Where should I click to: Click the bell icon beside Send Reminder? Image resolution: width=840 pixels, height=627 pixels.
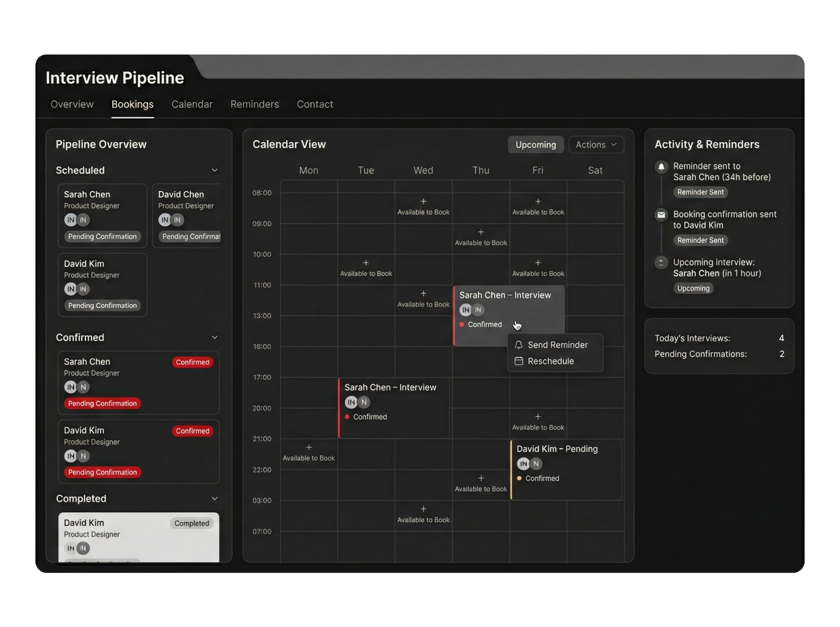click(518, 345)
